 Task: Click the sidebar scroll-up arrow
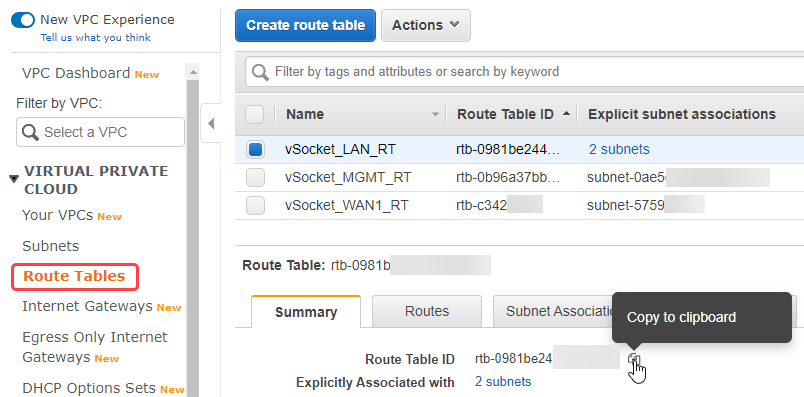(x=193, y=72)
